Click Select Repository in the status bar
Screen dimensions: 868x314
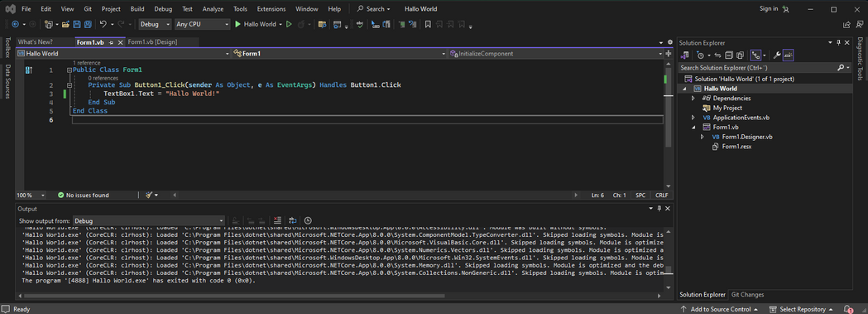[x=802, y=309]
